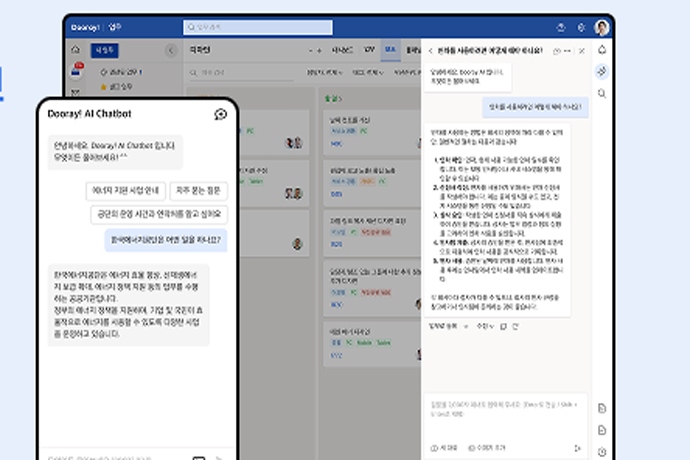The image size is (690, 460).
Task: Select the highlighted blue board tab
Action: [390, 48]
